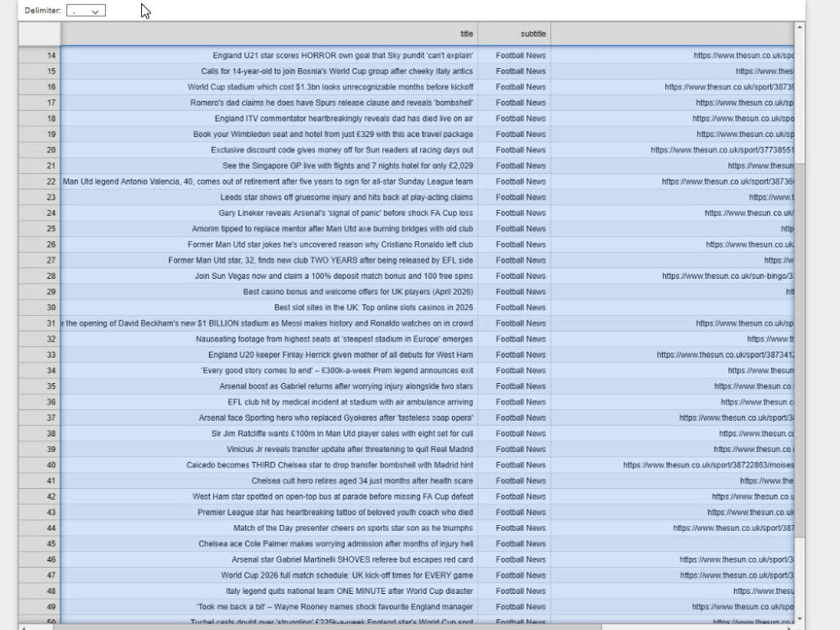Click 'Football News' subtitle cell in row 49
This screenshot has height=630, width=840.
click(514, 607)
